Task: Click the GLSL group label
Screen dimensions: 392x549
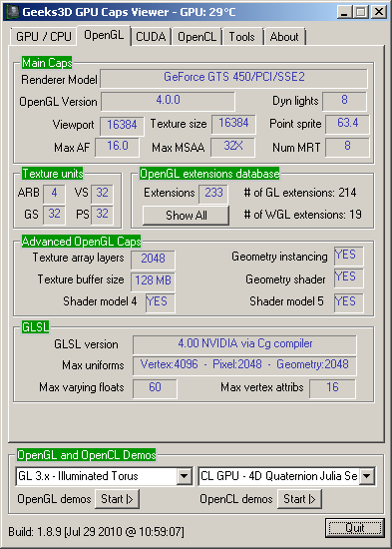Action: [35, 327]
